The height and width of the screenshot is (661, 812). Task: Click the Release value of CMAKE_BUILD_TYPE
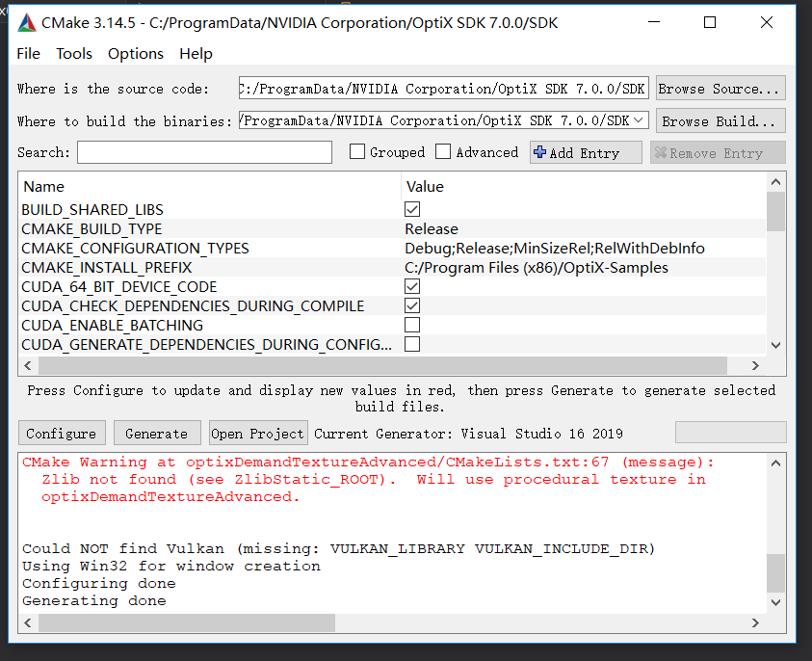click(x=432, y=229)
